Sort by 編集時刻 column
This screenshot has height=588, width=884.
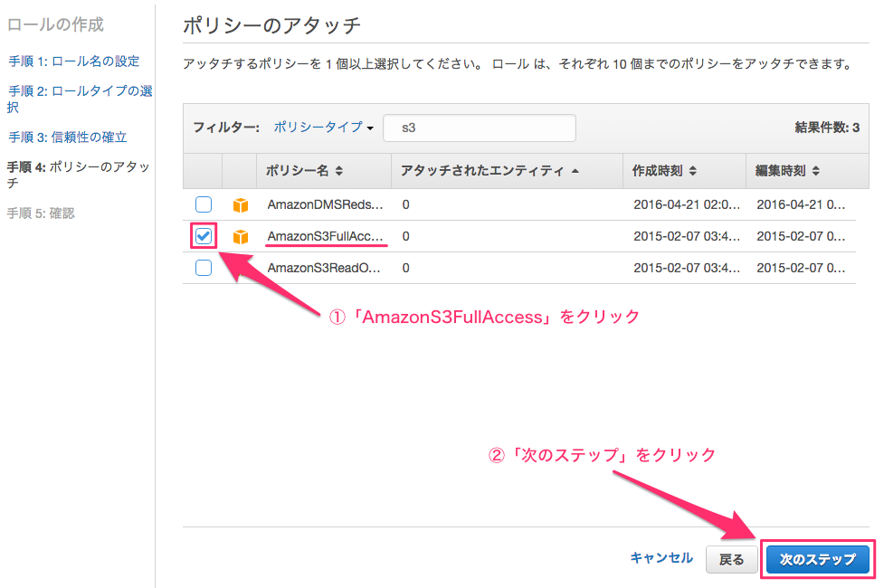[x=787, y=171]
